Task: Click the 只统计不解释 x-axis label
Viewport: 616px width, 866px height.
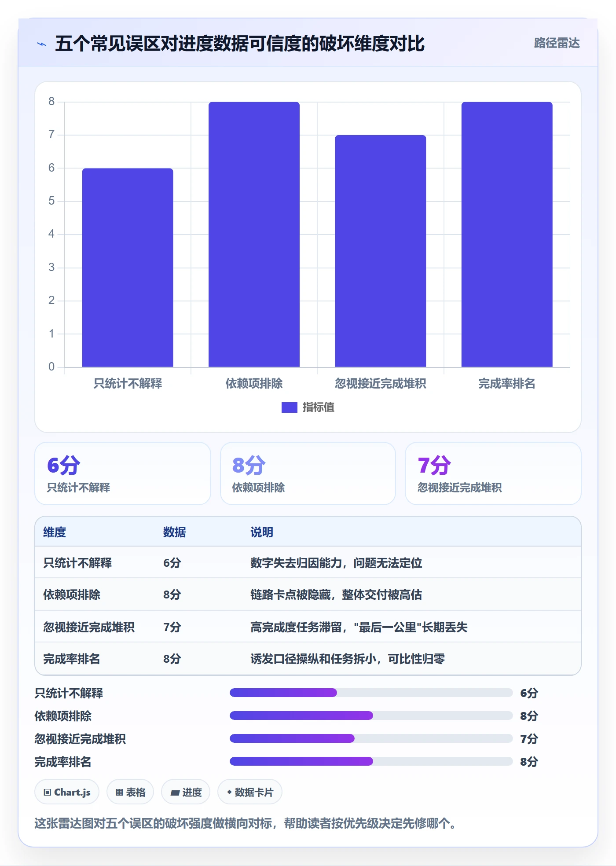Action: click(128, 384)
